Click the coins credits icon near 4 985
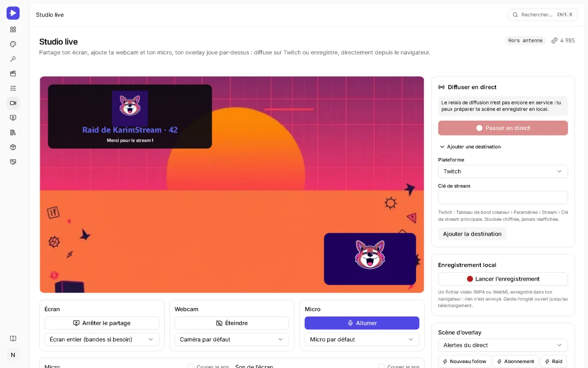This screenshot has height=368, width=588. pos(555,41)
